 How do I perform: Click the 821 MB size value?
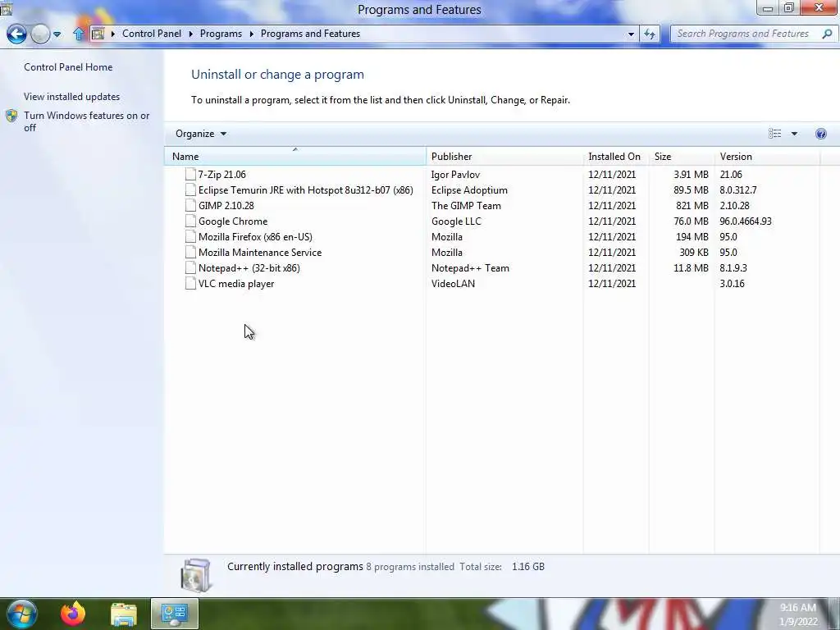pos(692,205)
